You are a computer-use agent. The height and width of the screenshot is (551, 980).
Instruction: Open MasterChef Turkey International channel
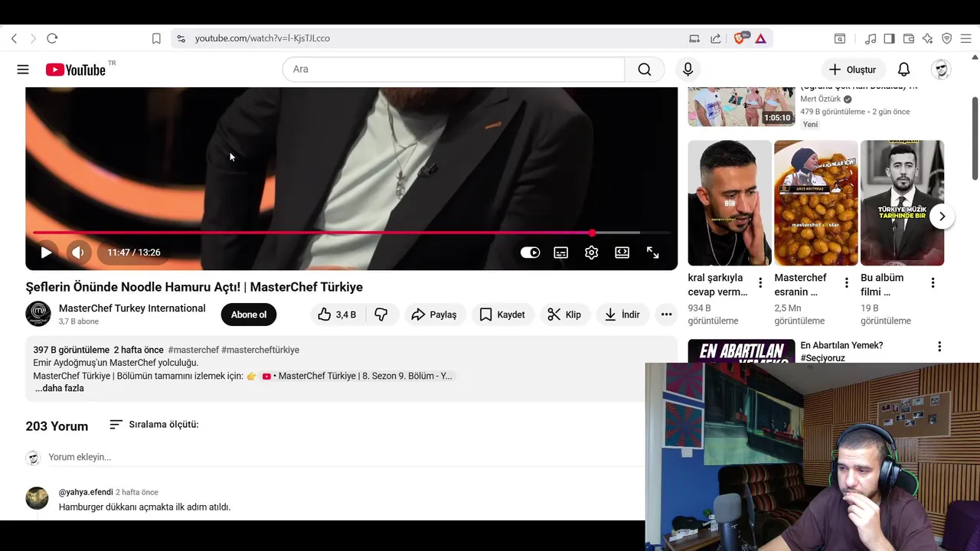(x=132, y=308)
